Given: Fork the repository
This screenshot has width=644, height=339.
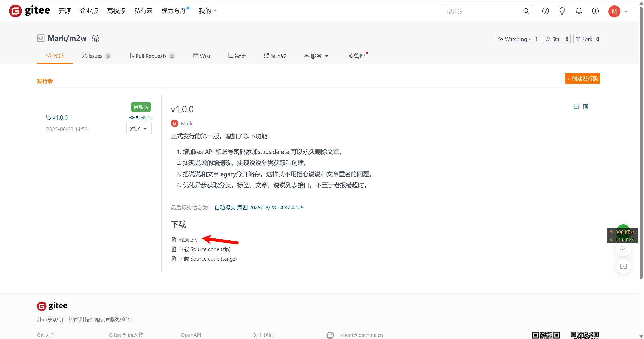Looking at the screenshot, I should pyautogui.click(x=584, y=39).
